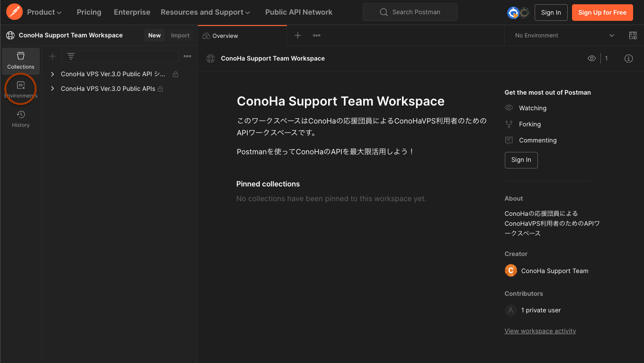The image size is (644, 363).
Task: Open the Collections sidebar panel
Action: 21,61
